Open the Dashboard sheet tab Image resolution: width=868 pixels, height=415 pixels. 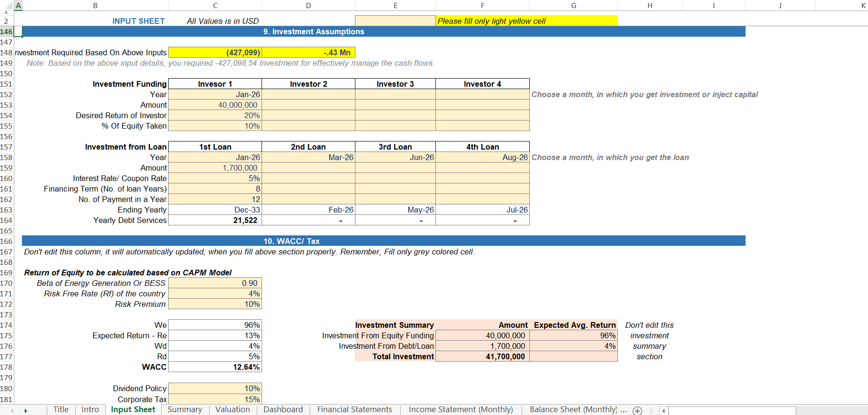(283, 409)
